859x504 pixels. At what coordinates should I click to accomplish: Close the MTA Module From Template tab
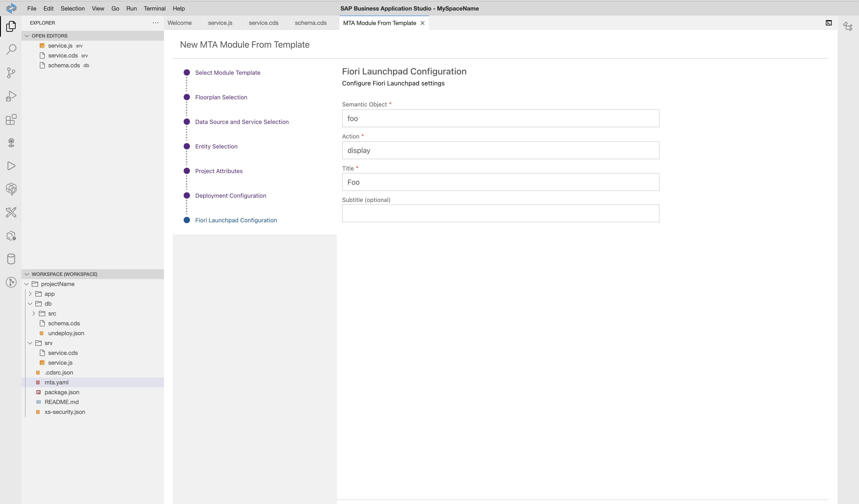click(x=422, y=23)
